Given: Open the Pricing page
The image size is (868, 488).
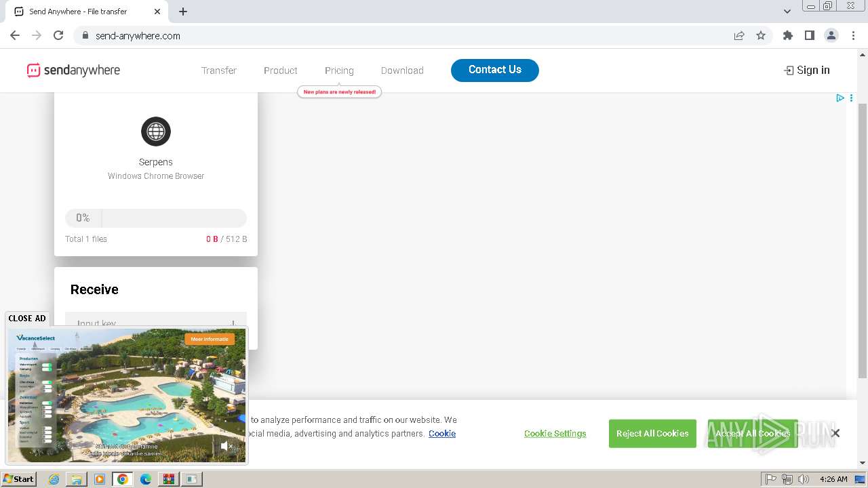Looking at the screenshot, I should click(x=339, y=70).
